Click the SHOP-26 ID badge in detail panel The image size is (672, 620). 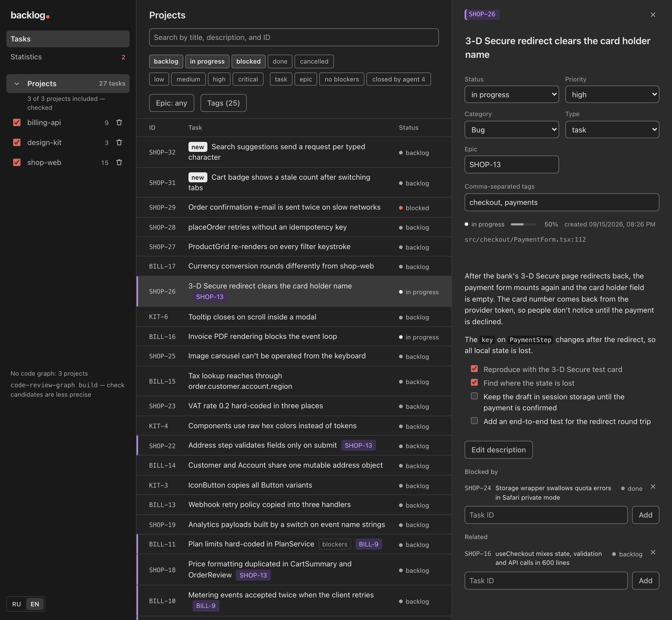tap(482, 14)
